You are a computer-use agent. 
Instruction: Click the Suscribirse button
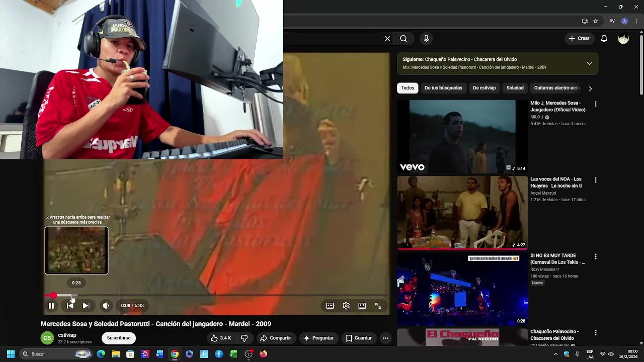coord(119,338)
